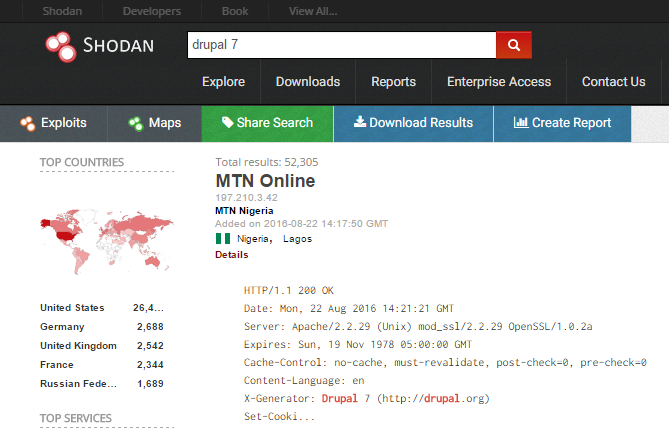Click the 26,4... count for United States
669x431 pixels.
click(148, 308)
